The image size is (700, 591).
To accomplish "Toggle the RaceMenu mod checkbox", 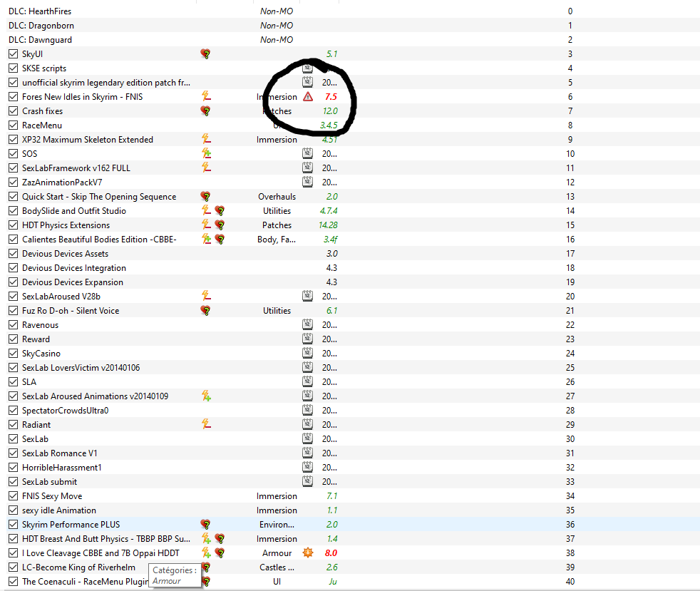I will 14,125.
